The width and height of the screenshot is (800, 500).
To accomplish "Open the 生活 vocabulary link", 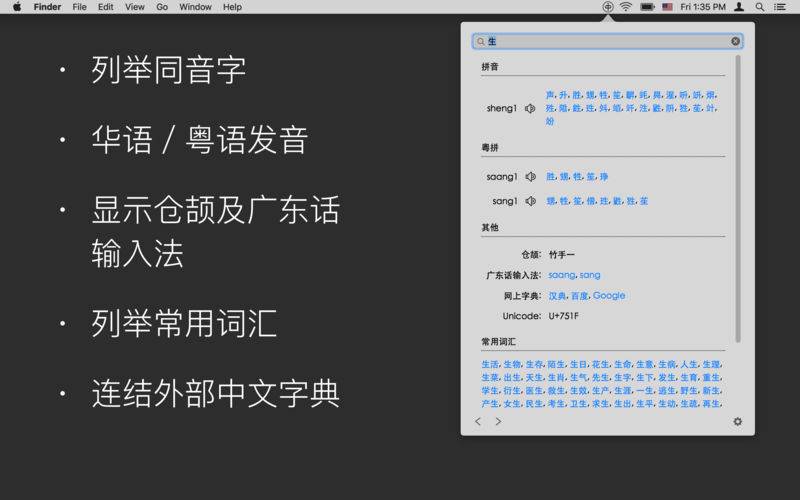I will coord(490,364).
